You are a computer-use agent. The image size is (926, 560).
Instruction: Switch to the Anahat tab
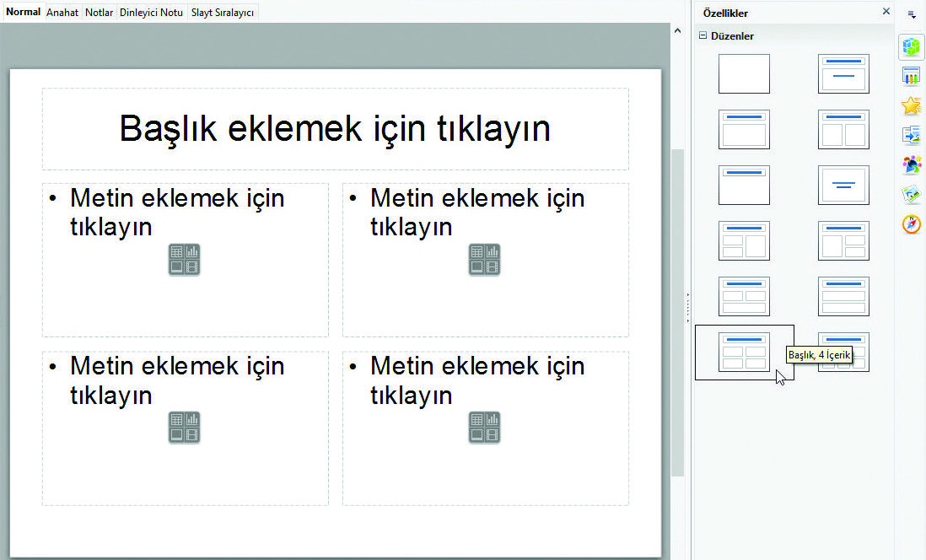pyautogui.click(x=62, y=13)
